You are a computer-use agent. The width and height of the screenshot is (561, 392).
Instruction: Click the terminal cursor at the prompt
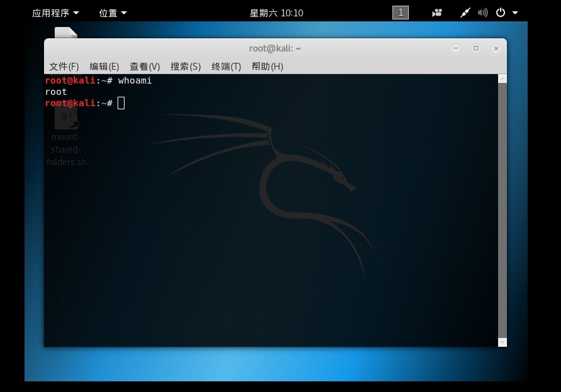point(121,103)
